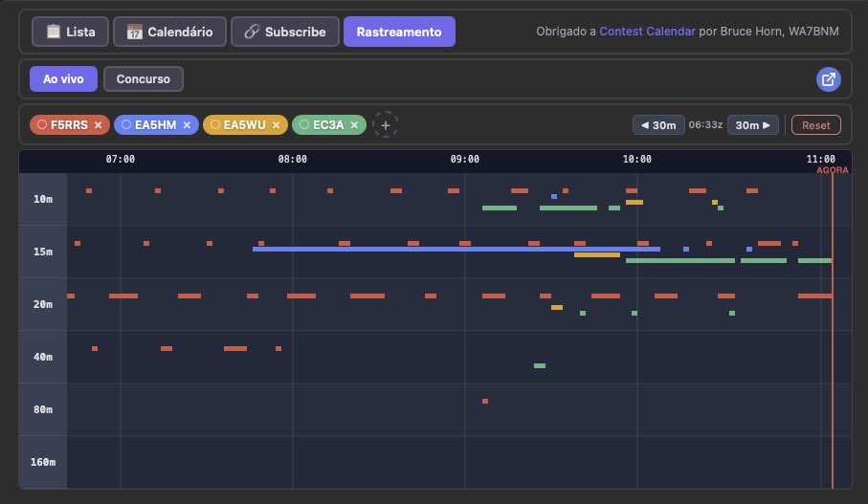Viewport: 868px width, 504px height.
Task: Click the 07:00 time header
Action: tap(121, 160)
